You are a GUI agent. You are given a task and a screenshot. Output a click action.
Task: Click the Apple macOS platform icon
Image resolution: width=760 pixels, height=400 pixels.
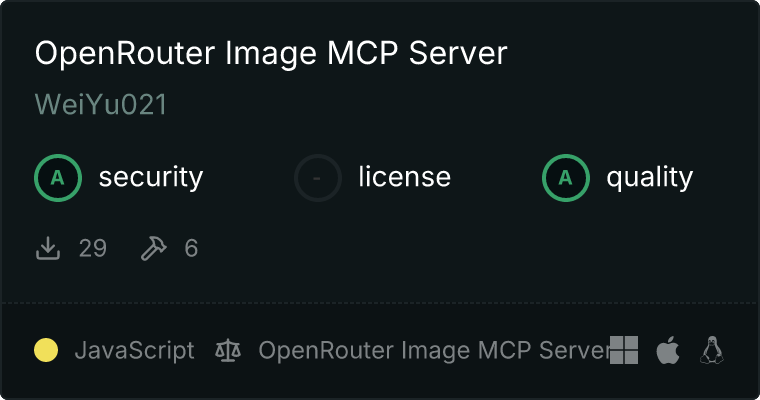point(668,350)
